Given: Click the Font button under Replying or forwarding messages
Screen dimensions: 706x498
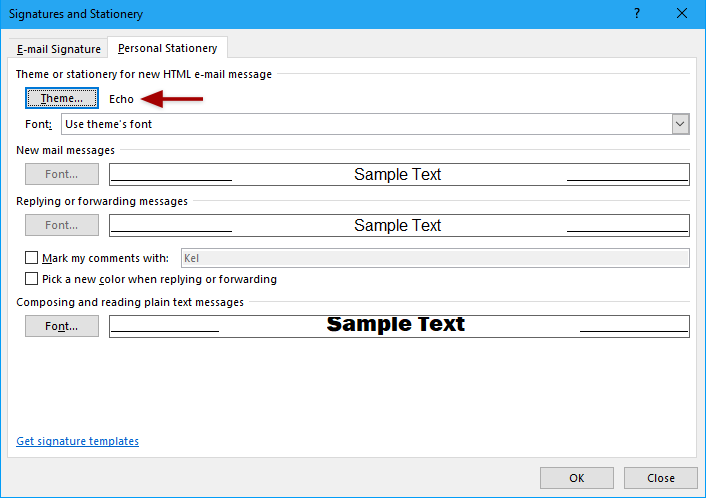Looking at the screenshot, I should pyautogui.click(x=62, y=225).
